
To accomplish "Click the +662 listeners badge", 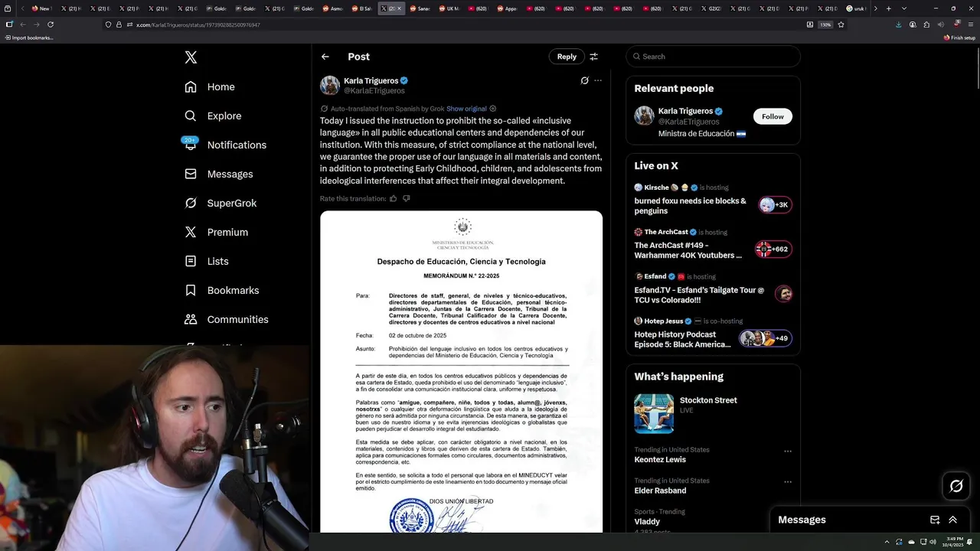I will click(773, 249).
